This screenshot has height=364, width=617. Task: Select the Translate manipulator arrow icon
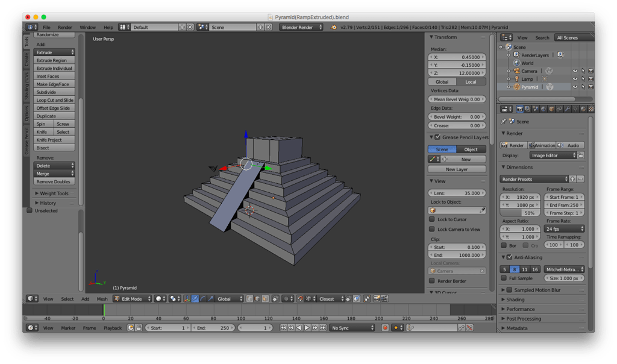point(195,299)
